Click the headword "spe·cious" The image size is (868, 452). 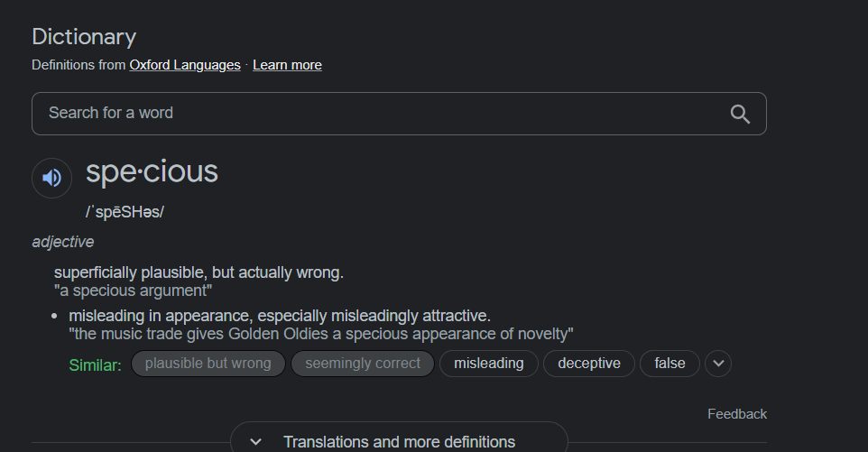coord(152,171)
